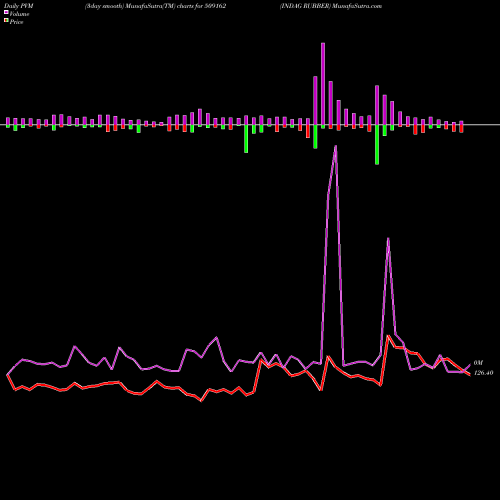This screenshot has width=500, height=500.
Task: Select the 'Volume' legend label
Action: click(x=19, y=14)
